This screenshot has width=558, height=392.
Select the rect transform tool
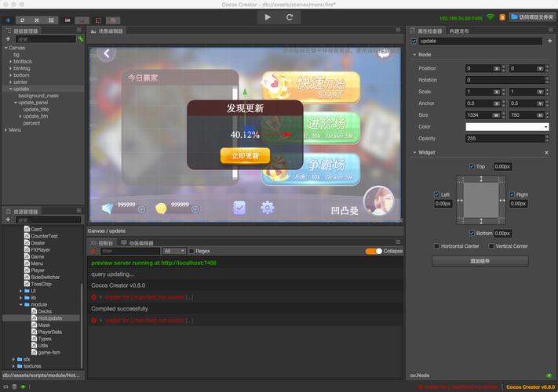click(x=49, y=19)
